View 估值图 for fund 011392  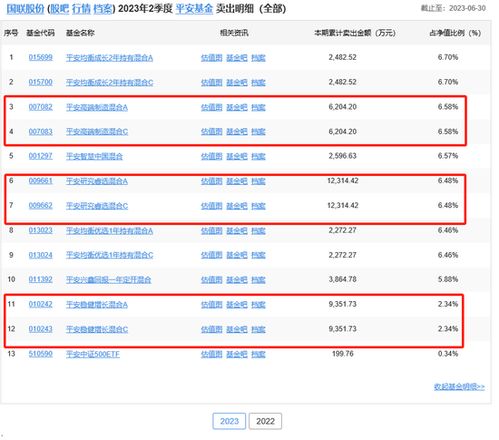click(212, 280)
